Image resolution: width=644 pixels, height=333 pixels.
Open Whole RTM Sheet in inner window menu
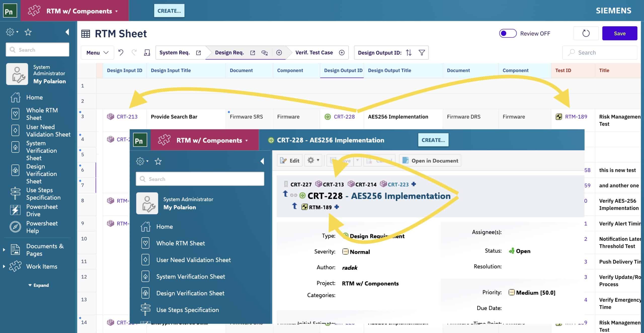(x=180, y=243)
